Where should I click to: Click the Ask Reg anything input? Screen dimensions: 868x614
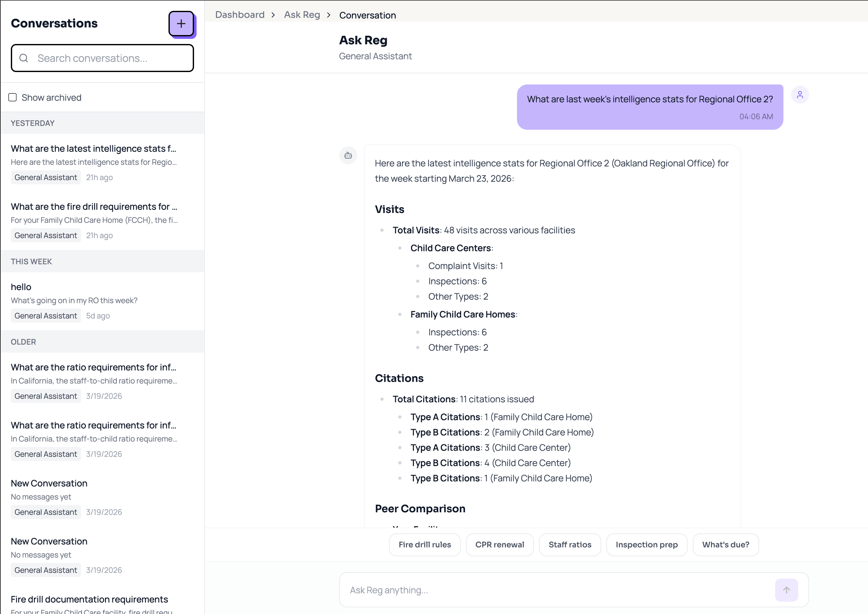556,590
